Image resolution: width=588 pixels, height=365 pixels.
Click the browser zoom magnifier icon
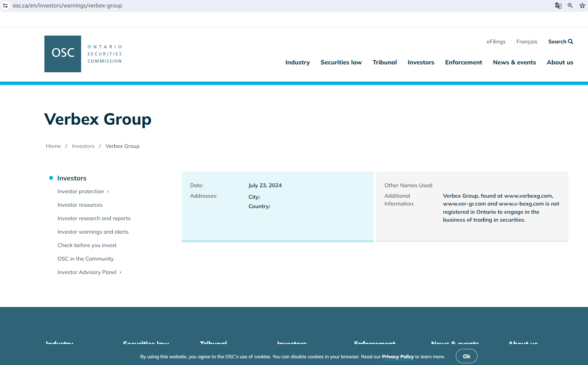(570, 6)
